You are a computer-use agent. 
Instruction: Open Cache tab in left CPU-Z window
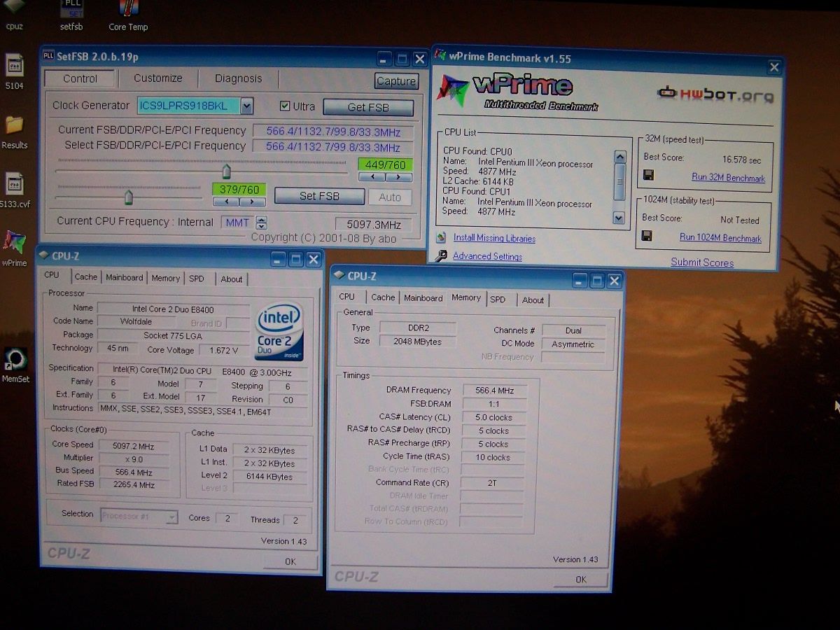(86, 278)
